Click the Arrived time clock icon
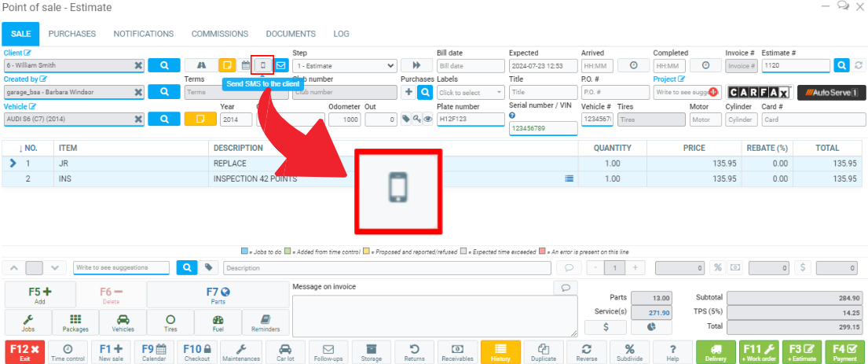 coord(633,65)
